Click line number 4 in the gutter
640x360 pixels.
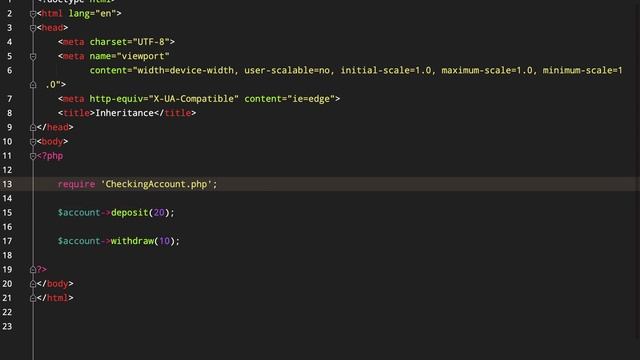tap(9, 42)
